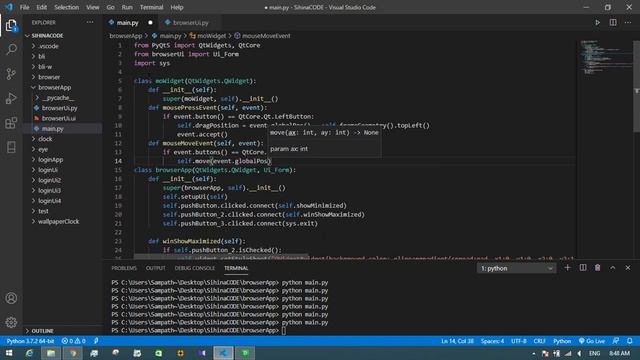Split the terminal pane

[583, 268]
